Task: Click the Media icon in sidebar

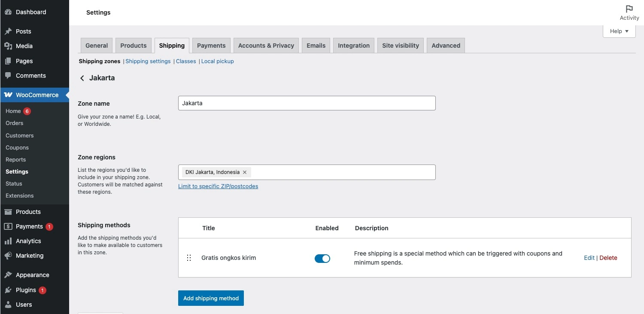Action: point(8,46)
